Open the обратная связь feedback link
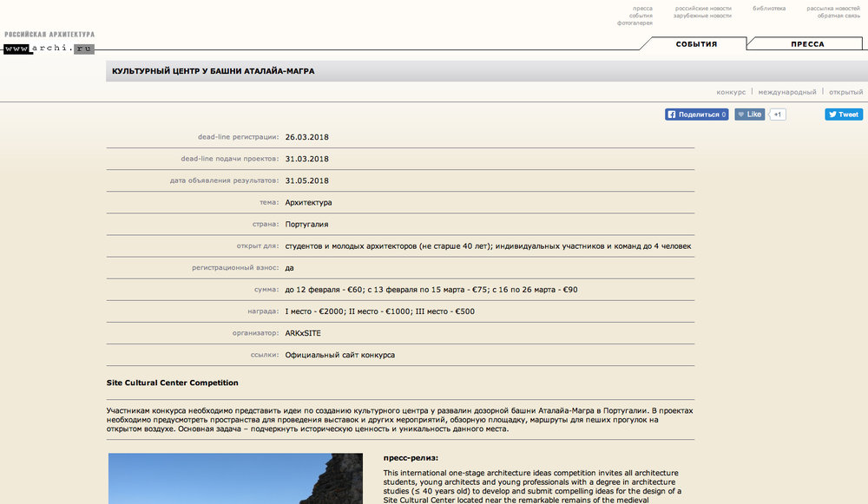Image resolution: width=868 pixels, height=504 pixels. [838, 16]
